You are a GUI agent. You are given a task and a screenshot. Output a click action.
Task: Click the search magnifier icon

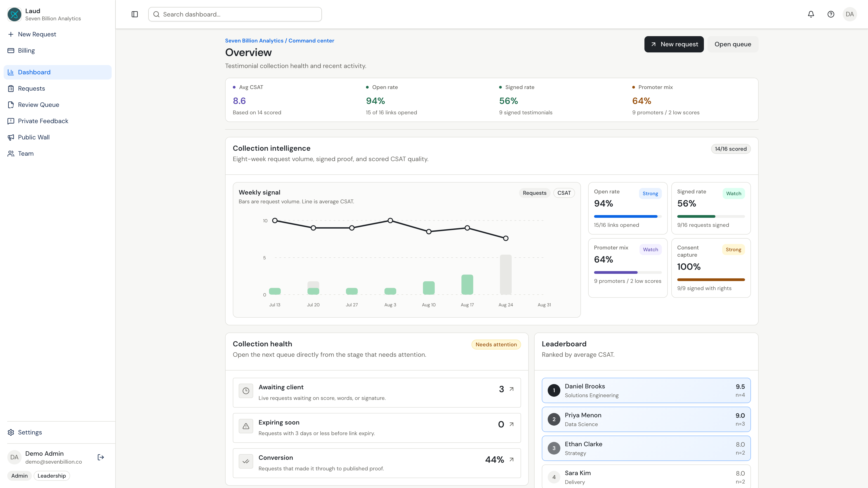point(156,14)
